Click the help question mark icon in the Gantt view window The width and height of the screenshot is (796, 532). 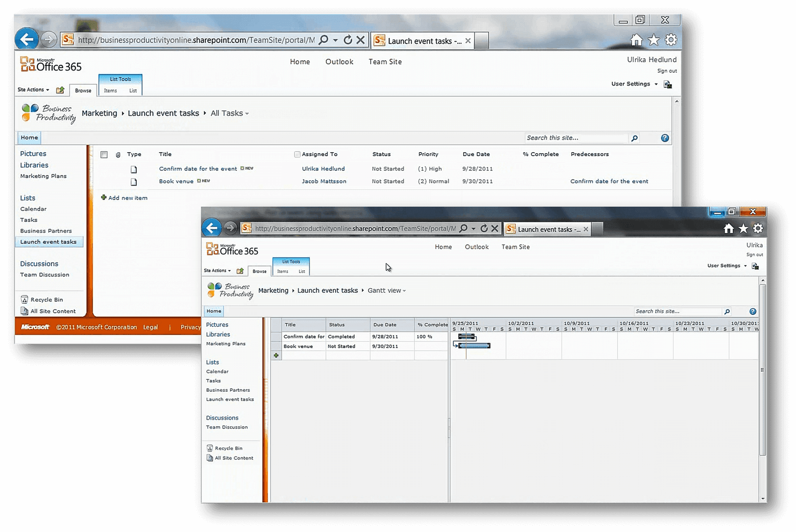pyautogui.click(x=753, y=312)
